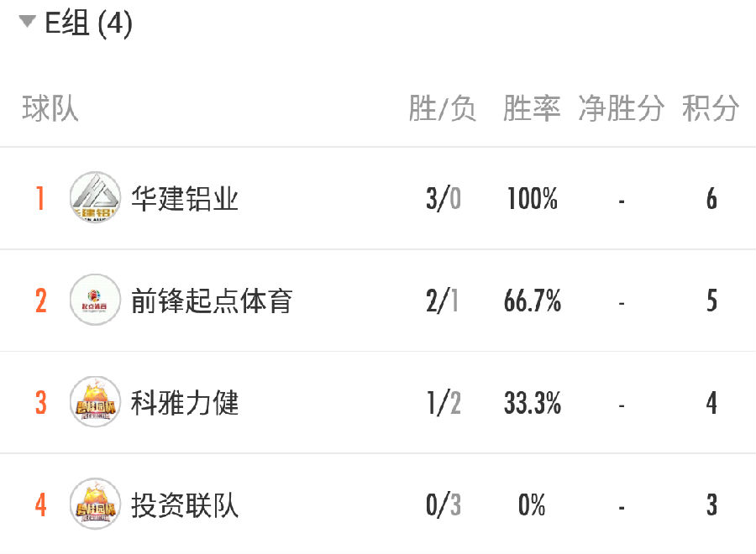The width and height of the screenshot is (756, 554).
Task: Open 科雅力健 team logo
Action: (x=95, y=402)
